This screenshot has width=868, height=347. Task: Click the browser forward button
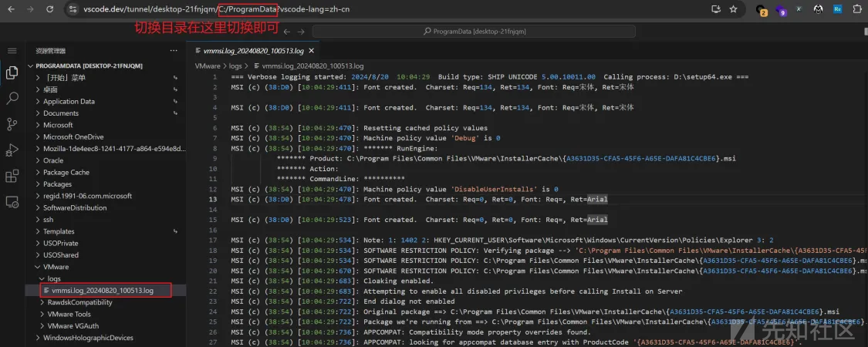30,9
